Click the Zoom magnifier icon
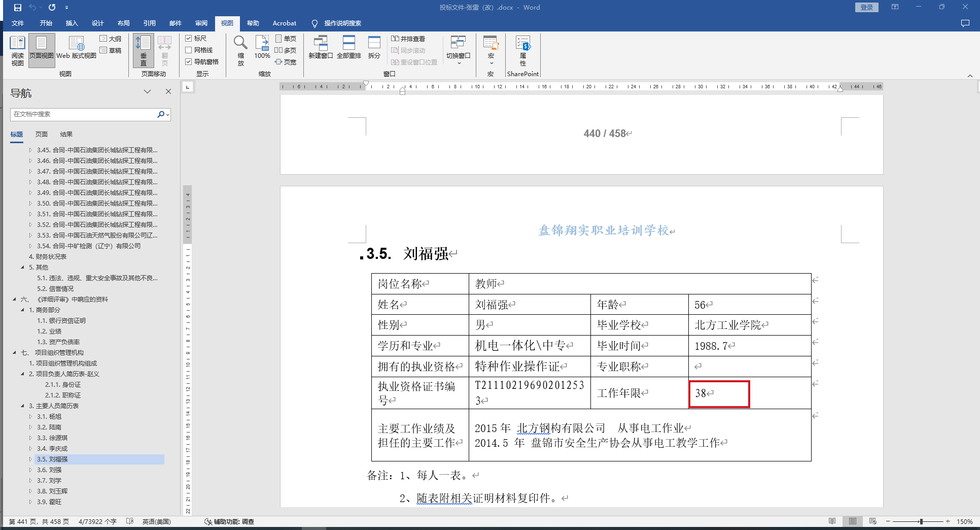The width and height of the screenshot is (980, 530). [240, 50]
